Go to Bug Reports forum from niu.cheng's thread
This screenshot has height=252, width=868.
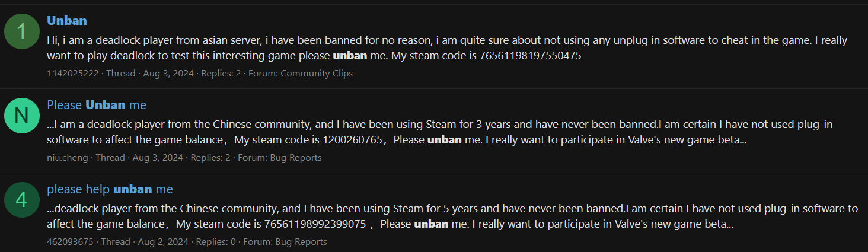click(x=295, y=158)
